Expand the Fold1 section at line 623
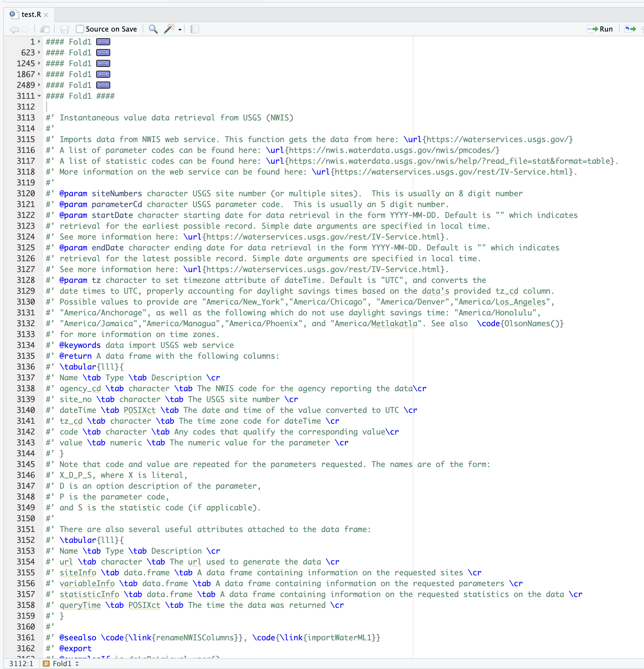 39,53
